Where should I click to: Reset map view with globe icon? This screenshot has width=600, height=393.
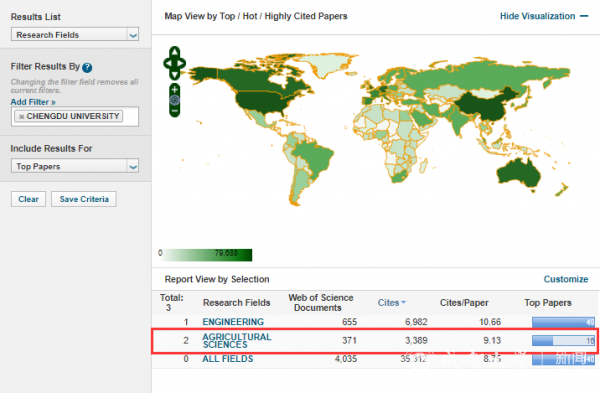point(174,100)
